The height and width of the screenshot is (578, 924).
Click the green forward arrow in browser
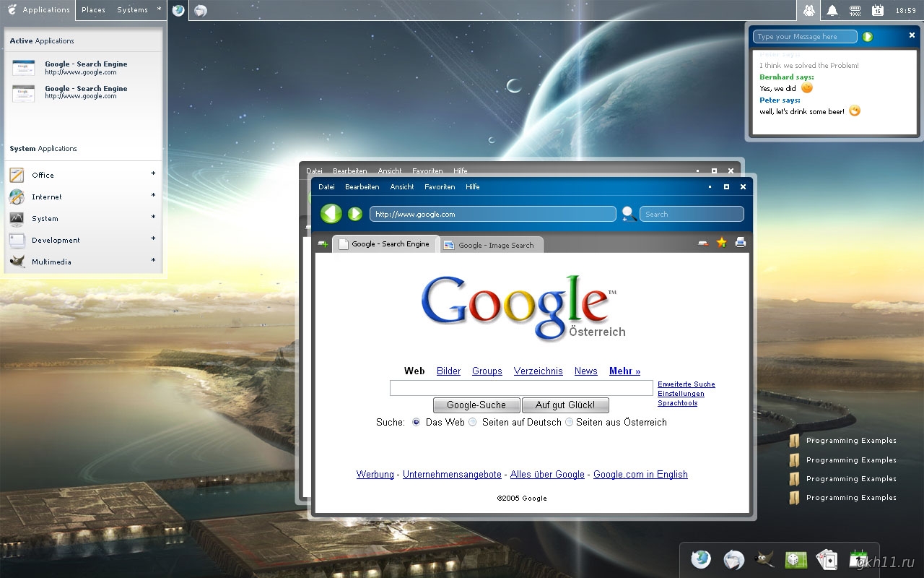pos(355,214)
